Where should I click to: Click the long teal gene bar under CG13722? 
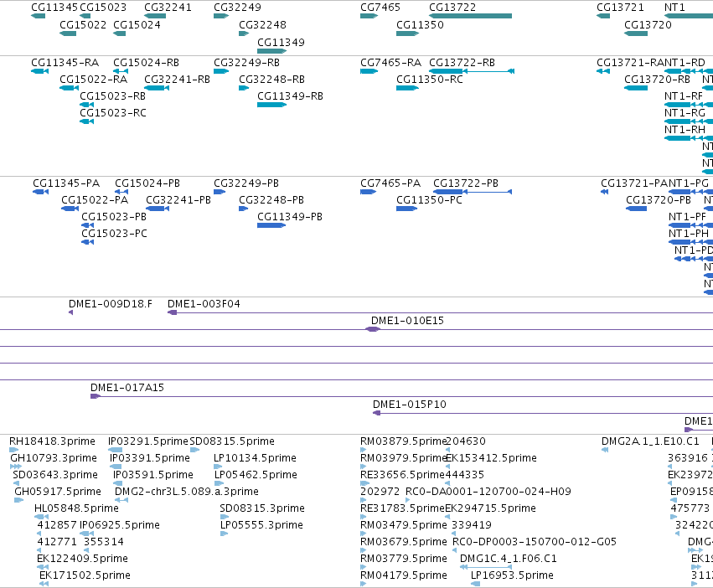point(470,16)
